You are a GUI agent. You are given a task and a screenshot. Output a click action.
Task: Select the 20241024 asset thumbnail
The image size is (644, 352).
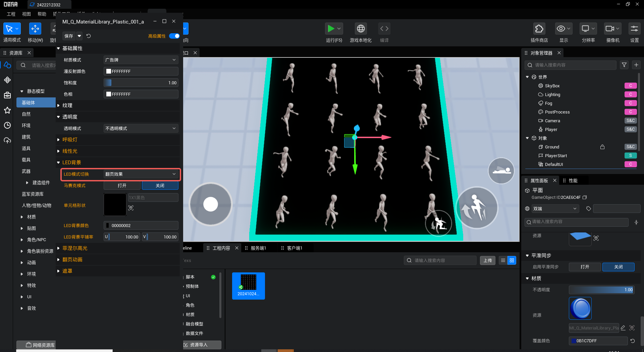(x=249, y=286)
